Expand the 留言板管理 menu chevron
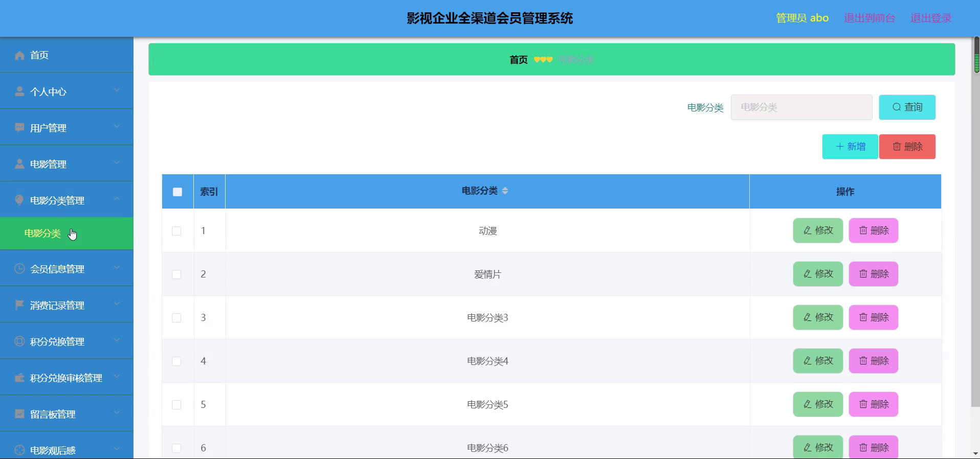Image resolution: width=980 pixels, height=459 pixels. click(117, 412)
